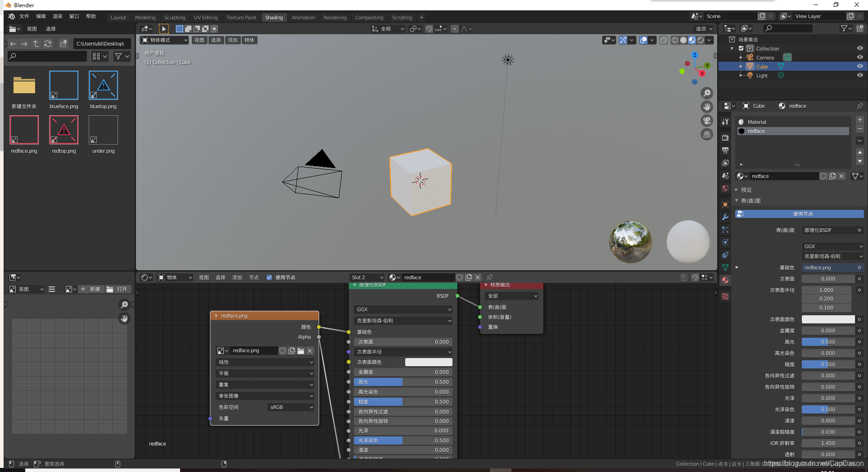Hide the Light object in the outliner

coord(860,75)
